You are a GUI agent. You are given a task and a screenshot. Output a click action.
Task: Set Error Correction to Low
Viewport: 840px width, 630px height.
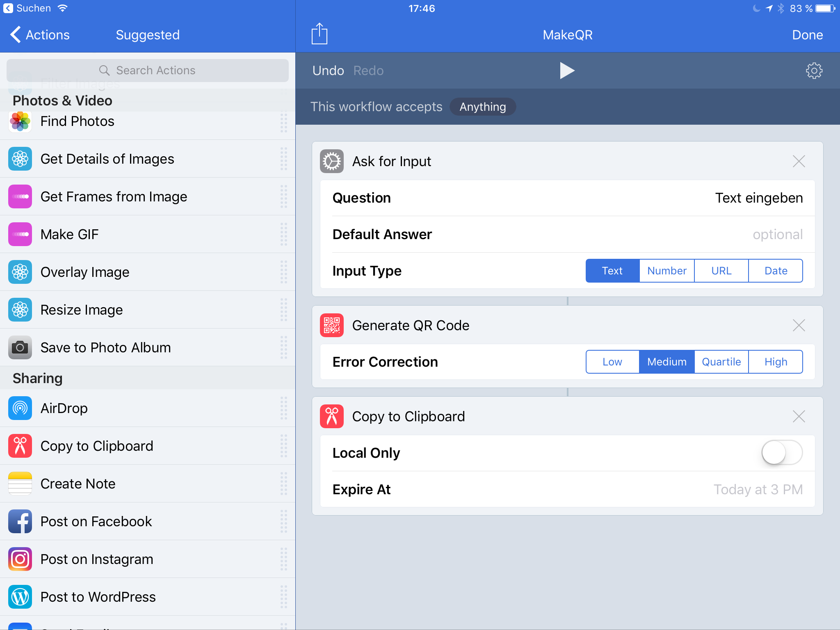tap(612, 362)
